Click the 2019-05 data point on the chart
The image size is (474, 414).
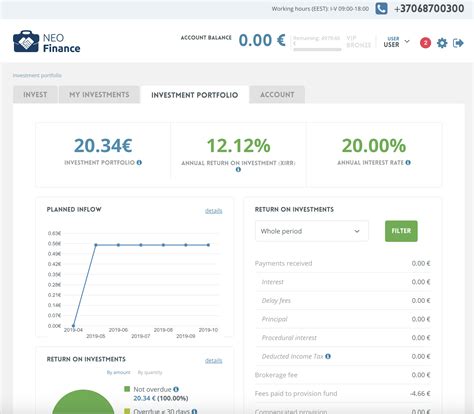click(x=96, y=245)
